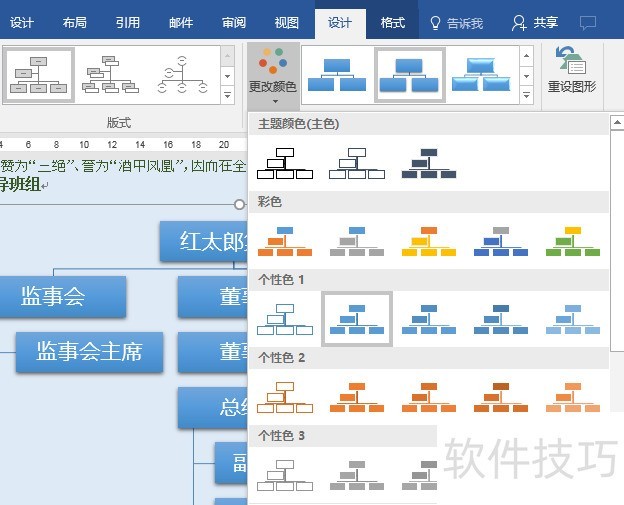Choose 彩色 yellow-and-green colorful scheme
Image resolution: width=624 pixels, height=505 pixels.
pyautogui.click(x=573, y=242)
